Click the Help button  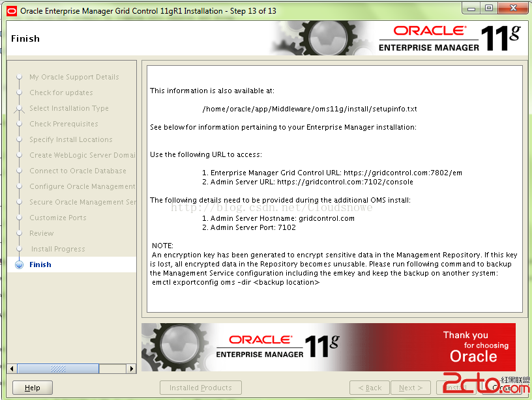32,388
